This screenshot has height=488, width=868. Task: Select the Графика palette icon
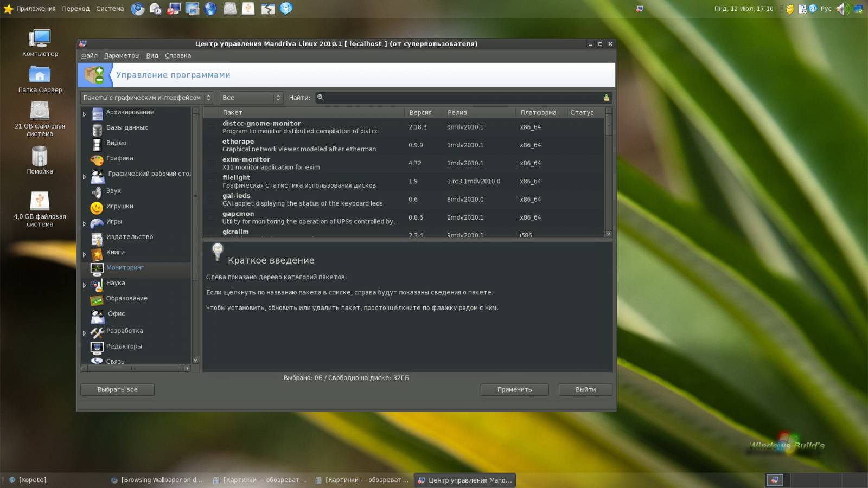tap(97, 159)
